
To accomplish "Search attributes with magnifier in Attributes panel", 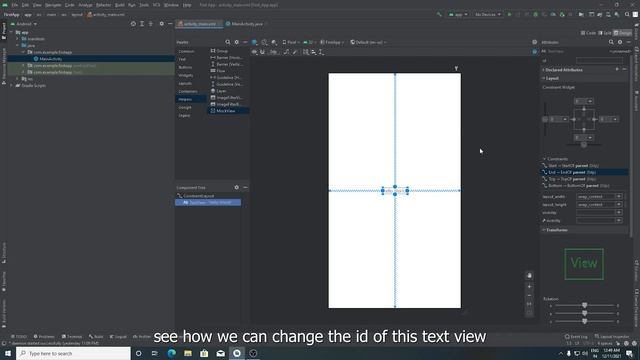I will pyautogui.click(x=611, y=42).
